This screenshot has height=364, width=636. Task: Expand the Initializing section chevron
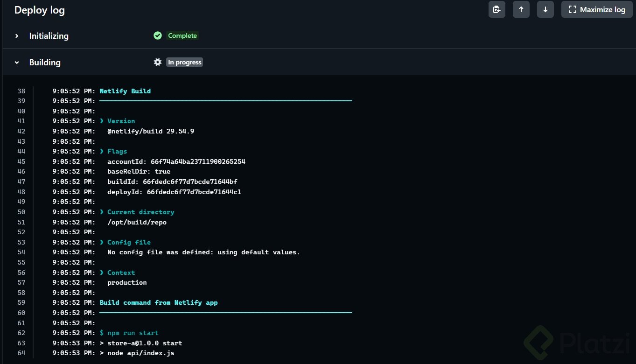17,36
